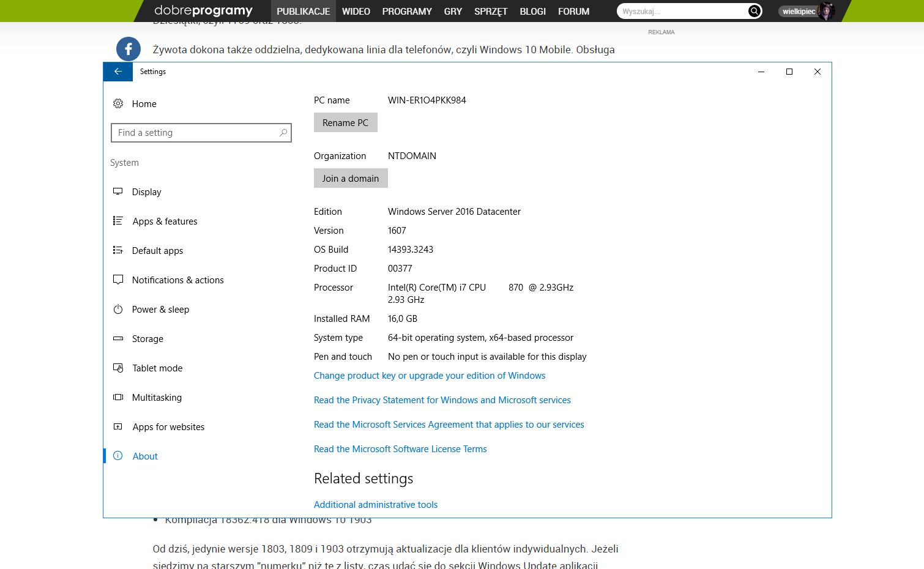This screenshot has width=924, height=569.
Task: Open the Microsoft Services Agreement link
Action: click(449, 425)
